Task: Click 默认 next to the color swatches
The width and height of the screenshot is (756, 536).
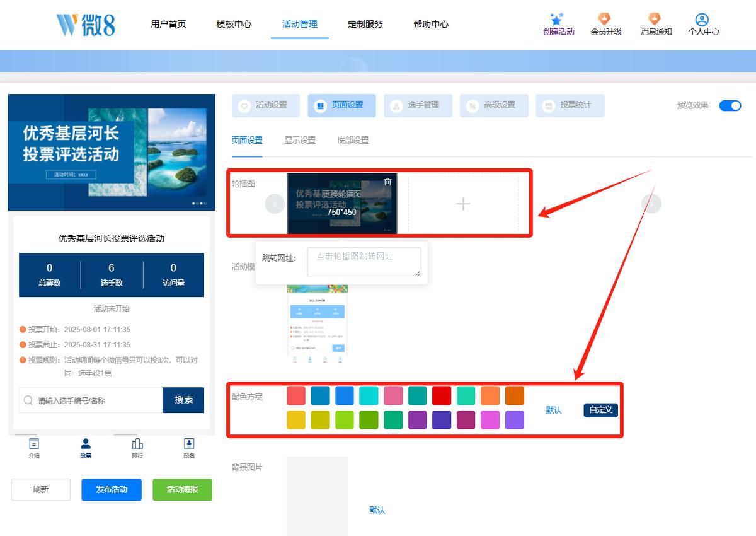Action: pos(554,410)
